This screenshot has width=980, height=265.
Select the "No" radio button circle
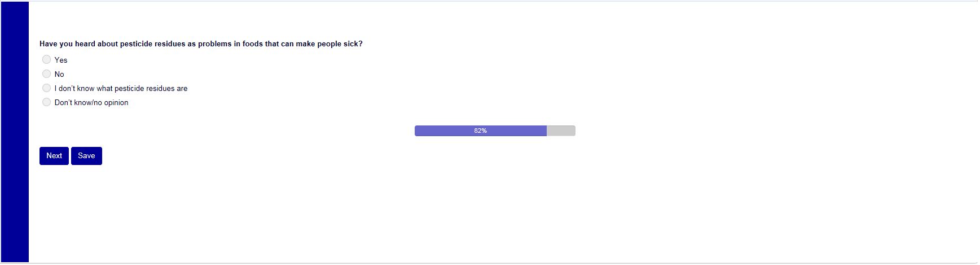coord(47,73)
